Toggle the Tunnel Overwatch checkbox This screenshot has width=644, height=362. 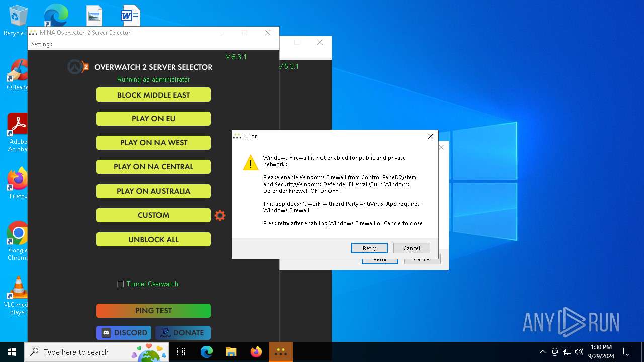click(121, 284)
